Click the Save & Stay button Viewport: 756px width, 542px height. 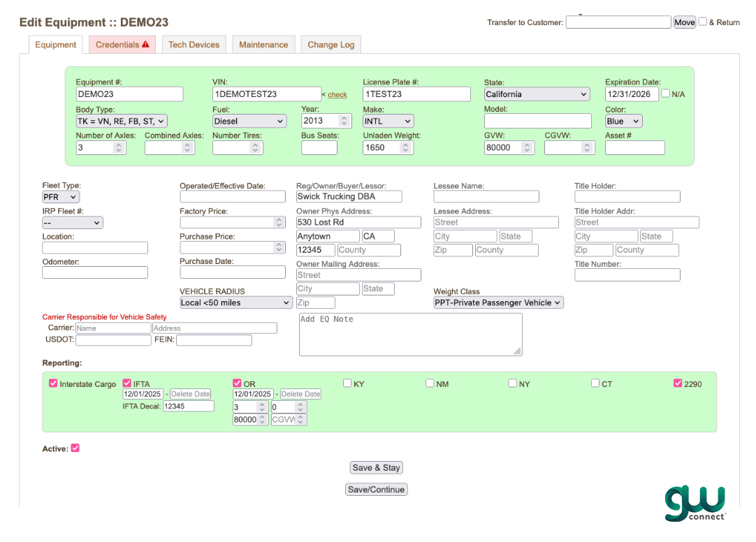377,468
